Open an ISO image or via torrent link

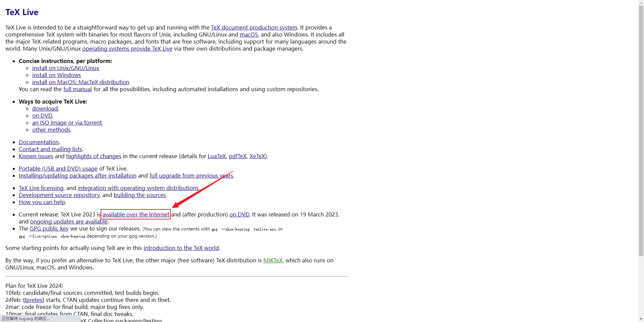point(67,123)
